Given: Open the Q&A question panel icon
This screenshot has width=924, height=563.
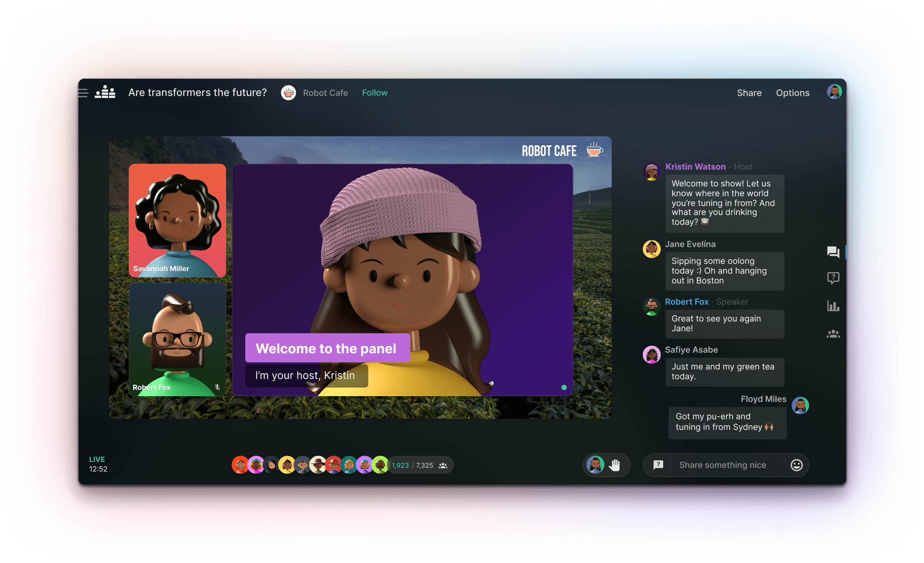Looking at the screenshot, I should coord(833,278).
